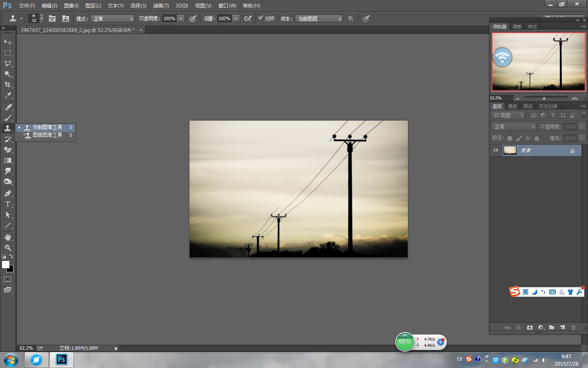Viewport: 588px width, 368px height.
Task: Click the 背景 layer thumbnail
Action: pyautogui.click(x=510, y=150)
